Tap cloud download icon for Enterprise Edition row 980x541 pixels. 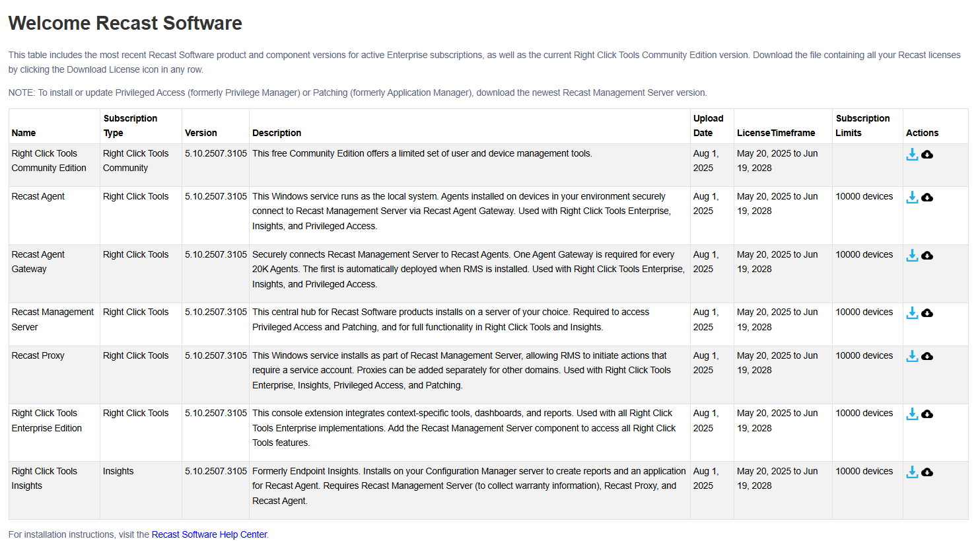tap(927, 414)
